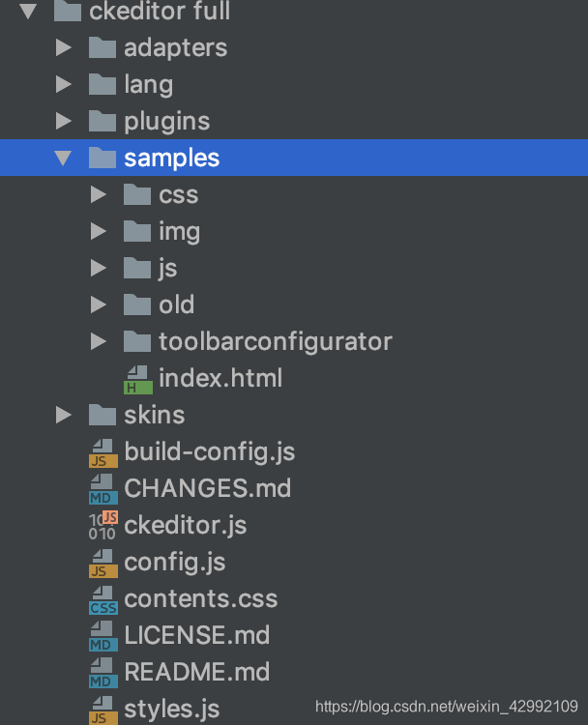Viewport: 588px width, 725px height.
Task: Click the build-config.js JS file icon
Action: (x=103, y=453)
